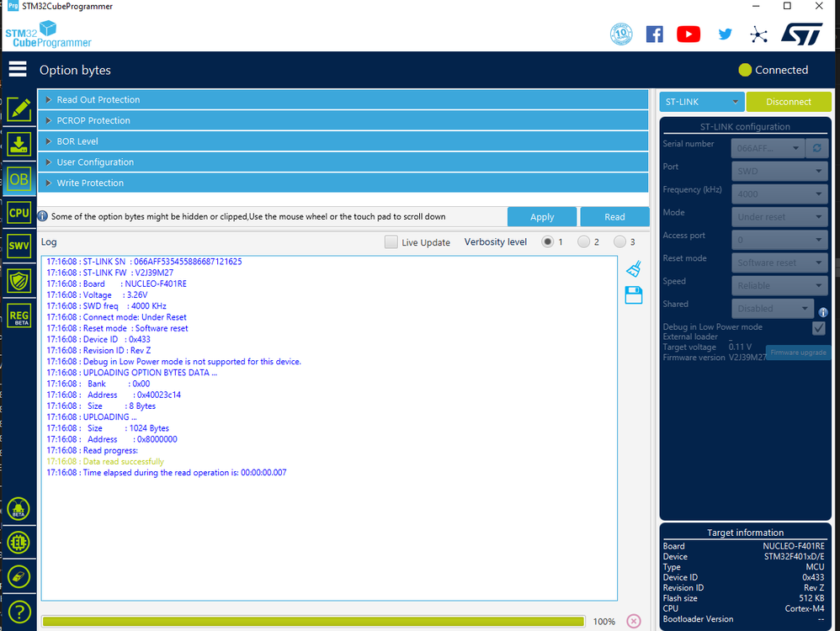Screen dimensions: 840x631
Task: Click the Time elapsed log line
Action: pos(167,473)
